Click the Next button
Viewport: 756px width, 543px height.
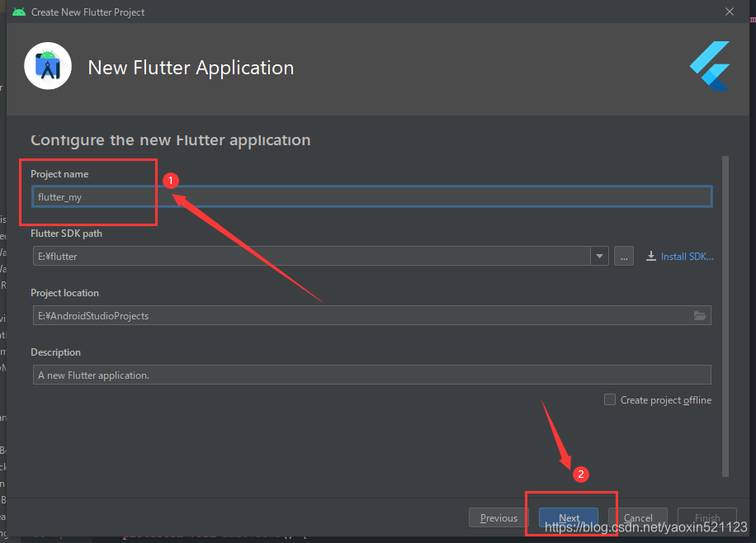(569, 518)
